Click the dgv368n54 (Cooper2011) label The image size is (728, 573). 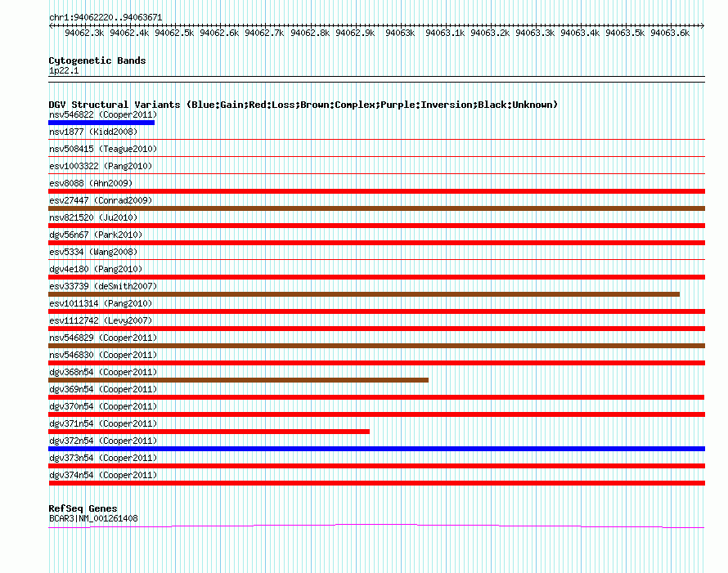point(103,372)
